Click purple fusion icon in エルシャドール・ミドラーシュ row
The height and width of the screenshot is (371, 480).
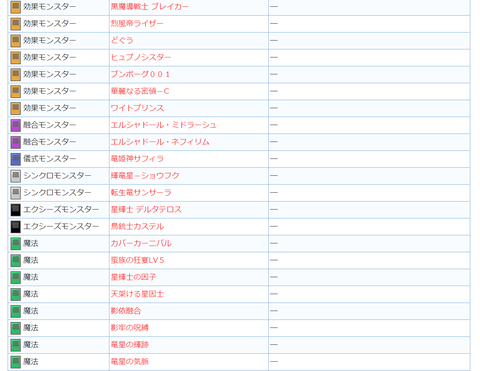(x=15, y=125)
